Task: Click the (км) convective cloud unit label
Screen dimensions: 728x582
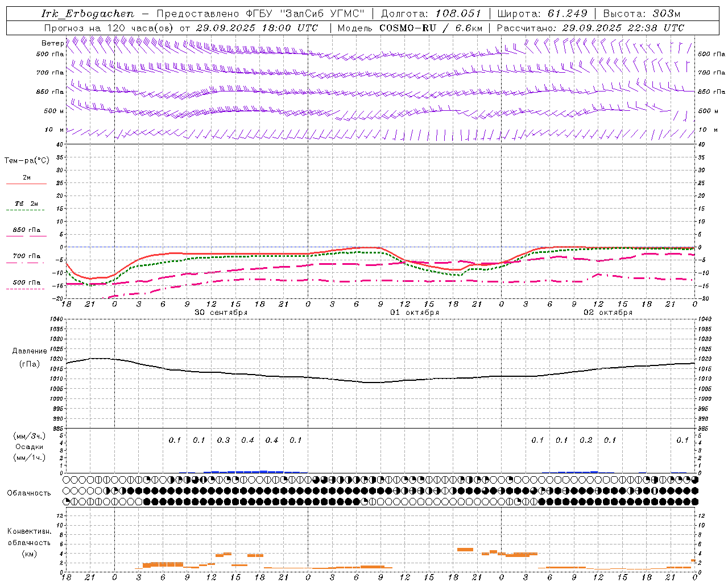Action: 29,554
